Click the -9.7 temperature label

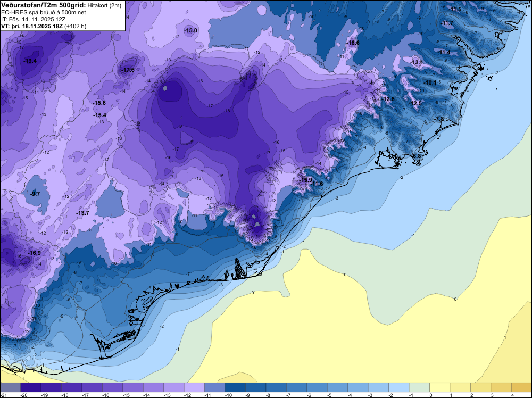pyautogui.click(x=35, y=194)
